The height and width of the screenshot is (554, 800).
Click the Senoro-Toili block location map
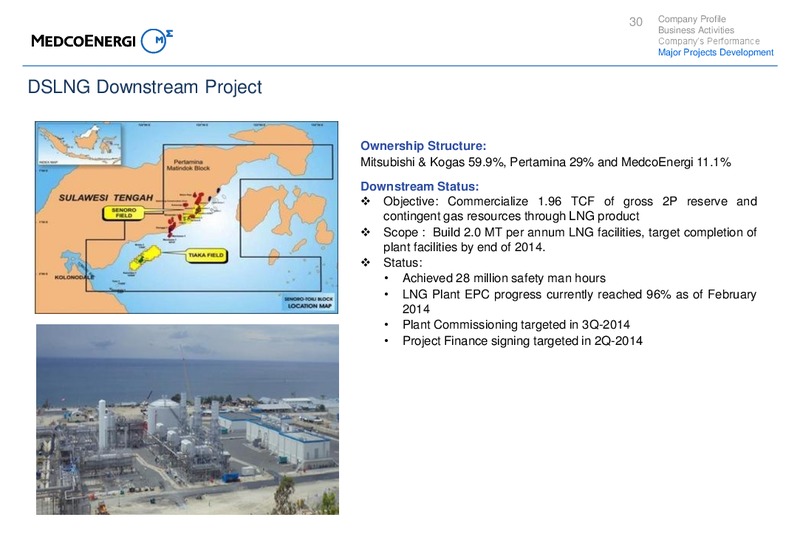coord(187,217)
